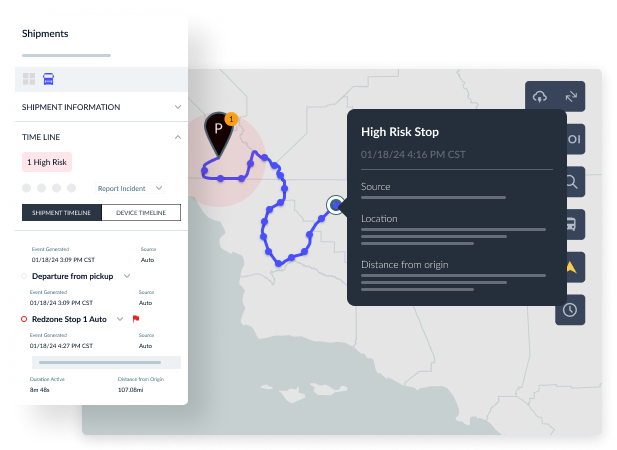Toggle the first grey circle under High Risk

point(26,188)
